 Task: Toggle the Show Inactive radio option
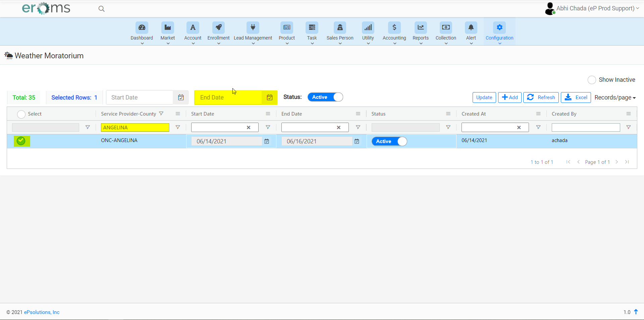tap(592, 80)
